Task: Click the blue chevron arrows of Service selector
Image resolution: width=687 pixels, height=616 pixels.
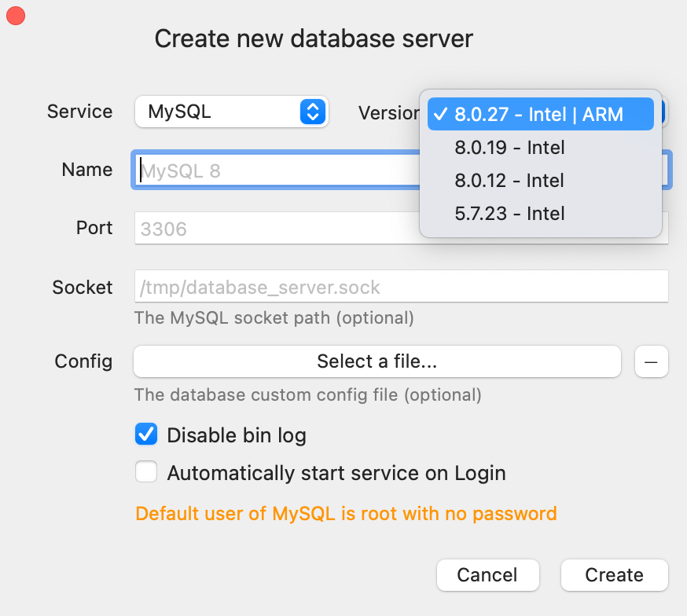Action: (x=312, y=112)
